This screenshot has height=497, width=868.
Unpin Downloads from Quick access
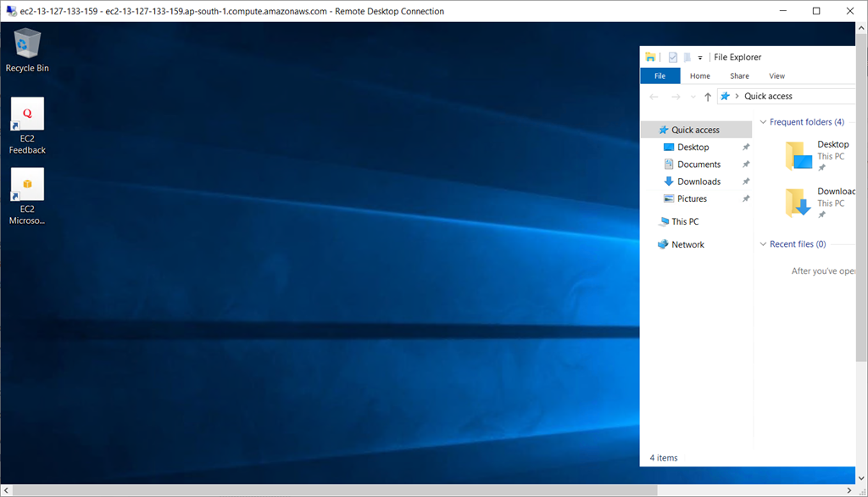pos(745,181)
